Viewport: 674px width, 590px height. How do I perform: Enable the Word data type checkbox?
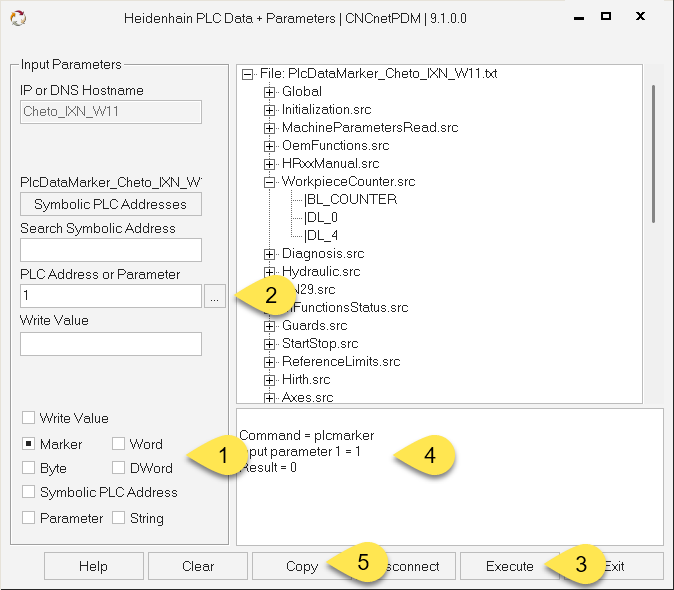118,444
